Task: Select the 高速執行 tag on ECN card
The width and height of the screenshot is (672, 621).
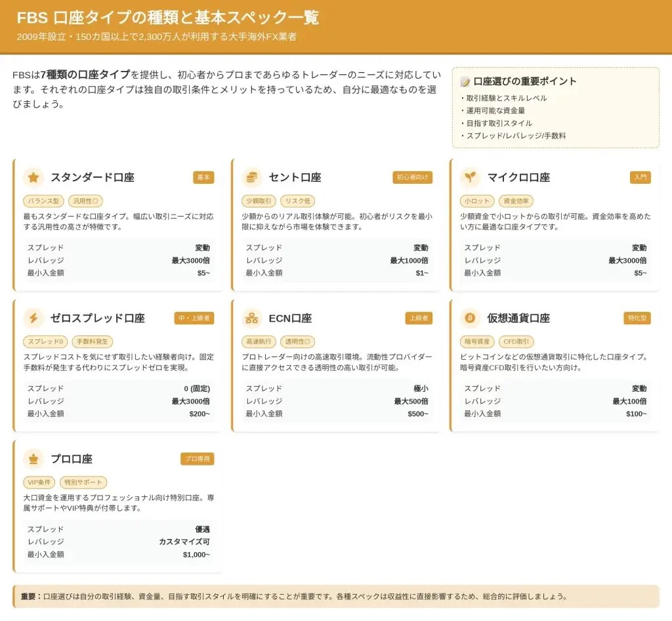Action: pos(259,341)
